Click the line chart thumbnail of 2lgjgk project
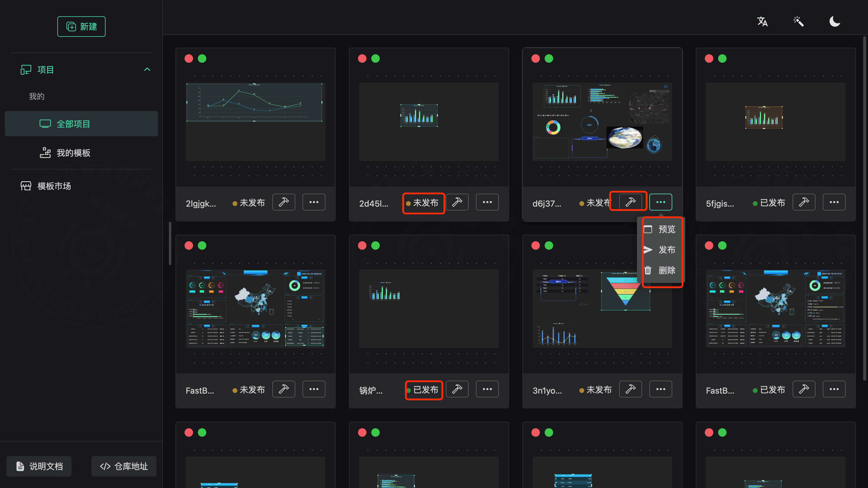Viewport: 868px width, 488px height. click(255, 122)
